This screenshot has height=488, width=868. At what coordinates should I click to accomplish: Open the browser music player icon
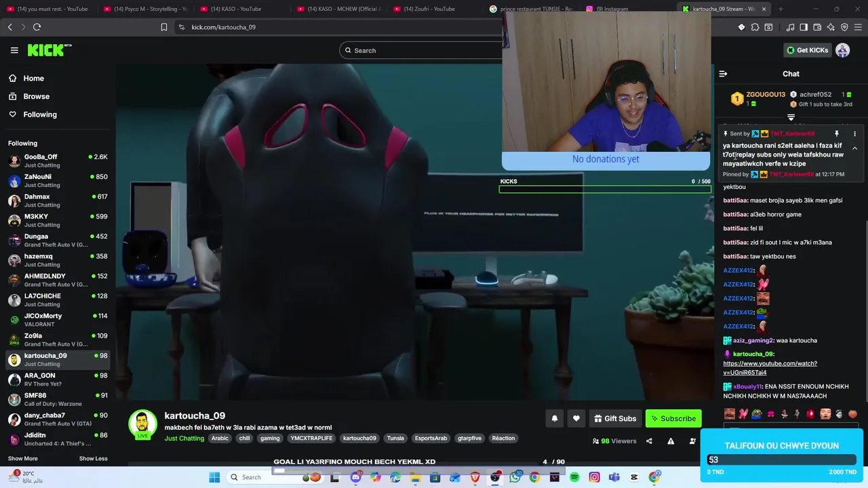[790, 27]
